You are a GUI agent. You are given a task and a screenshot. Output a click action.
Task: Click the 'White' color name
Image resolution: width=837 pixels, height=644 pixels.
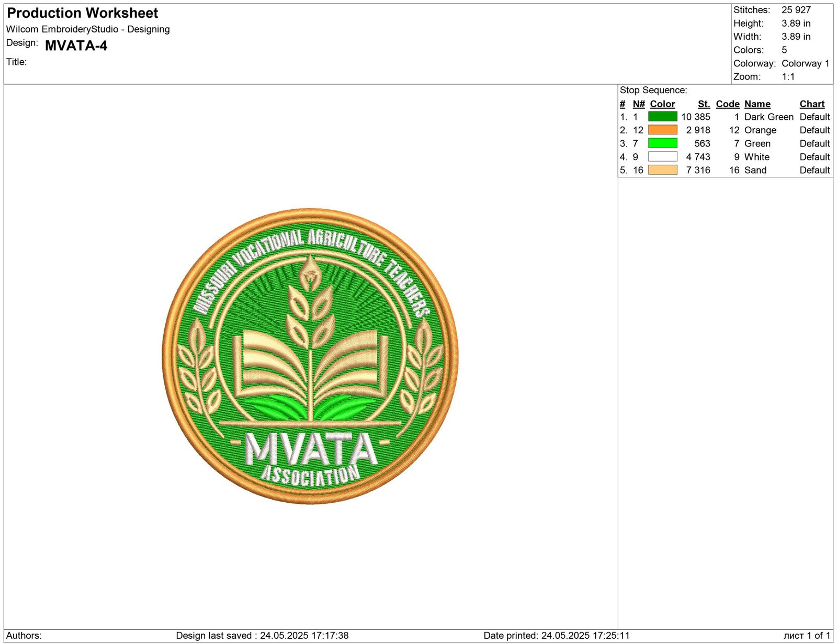coord(757,157)
